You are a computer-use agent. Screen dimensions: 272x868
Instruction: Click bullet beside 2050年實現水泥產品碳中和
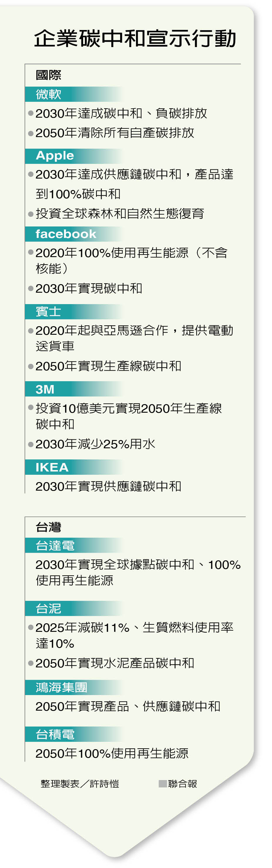(x=31, y=663)
